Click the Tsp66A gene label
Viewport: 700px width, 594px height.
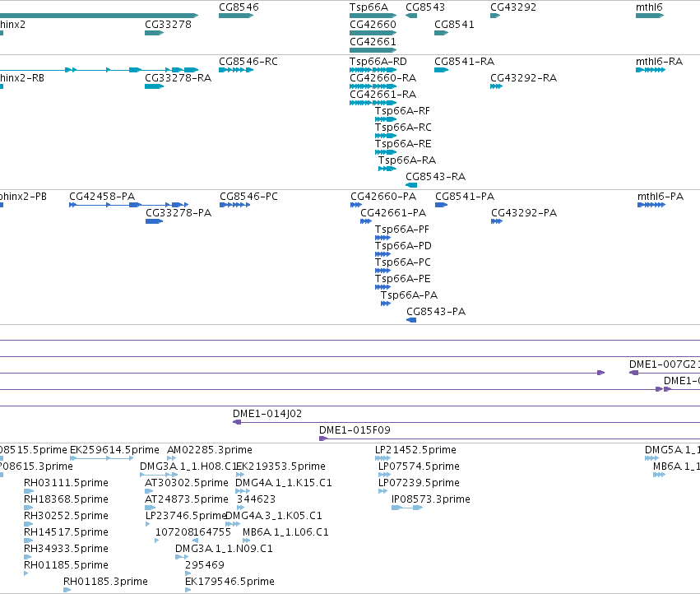click(x=369, y=7)
